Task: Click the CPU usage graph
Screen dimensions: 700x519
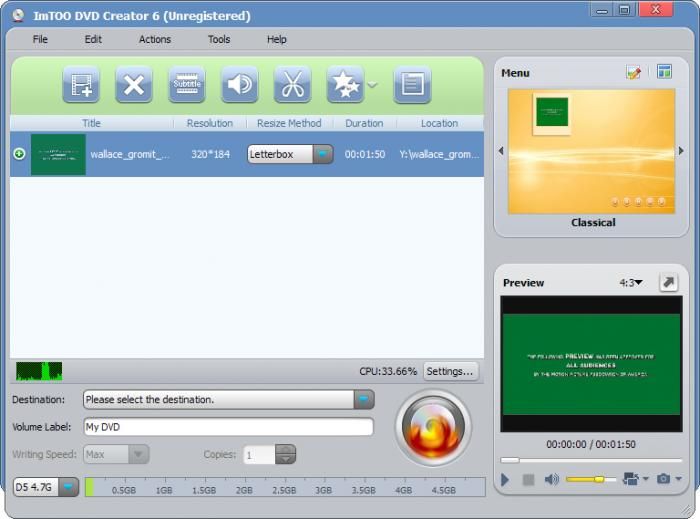Action: click(39, 371)
